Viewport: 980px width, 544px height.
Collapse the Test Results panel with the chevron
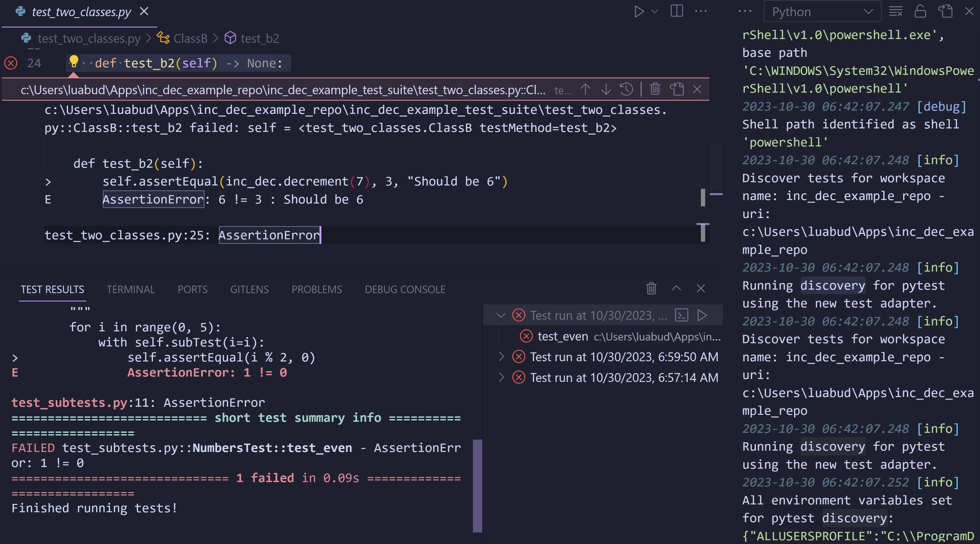[x=676, y=289]
